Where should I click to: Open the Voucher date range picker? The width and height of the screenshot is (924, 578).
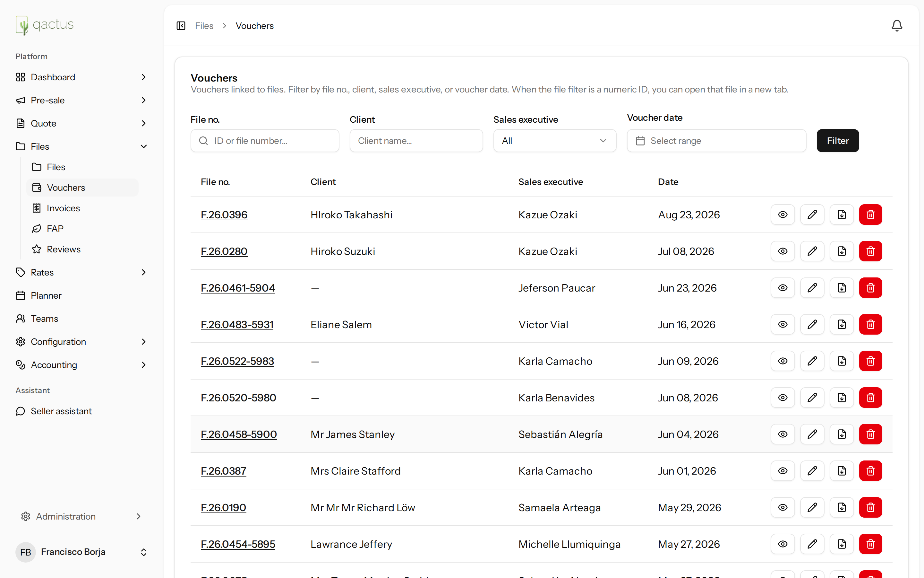click(x=716, y=141)
